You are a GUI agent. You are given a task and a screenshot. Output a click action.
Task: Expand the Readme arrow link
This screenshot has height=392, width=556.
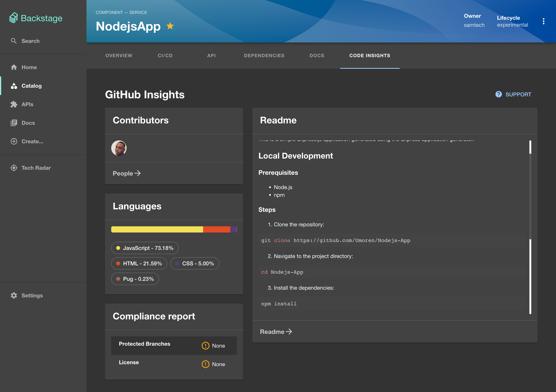coord(276,331)
